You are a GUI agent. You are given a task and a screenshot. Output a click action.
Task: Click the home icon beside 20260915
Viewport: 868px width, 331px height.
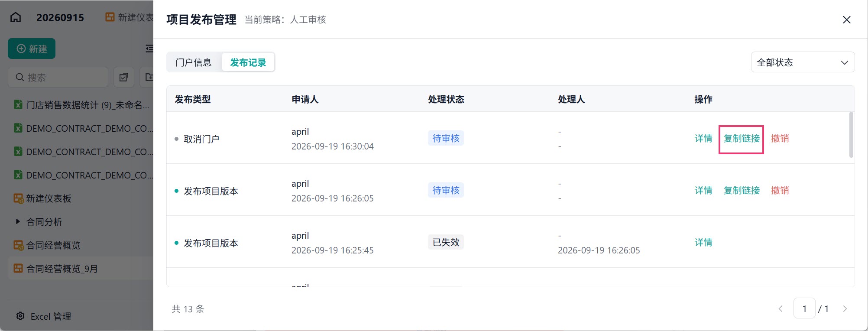(16, 17)
